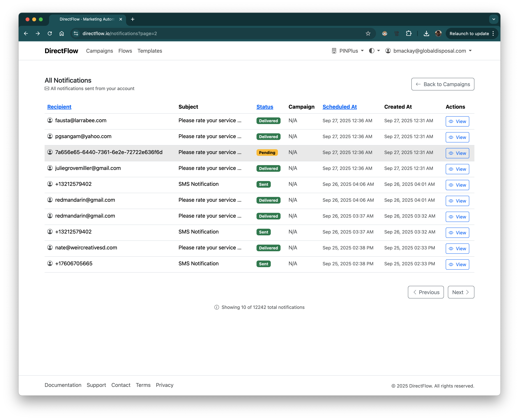Go to the Templates nav item
Viewport: 519px width, 420px height.
coord(150,51)
